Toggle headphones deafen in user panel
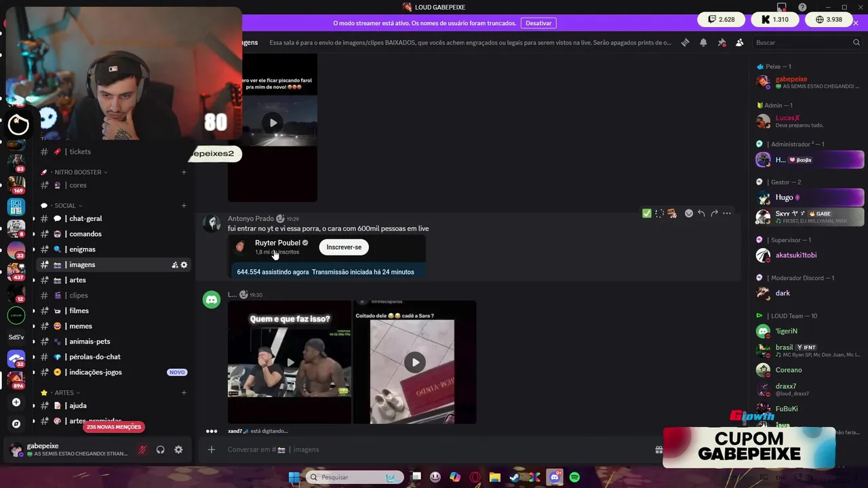The height and width of the screenshot is (488, 868). coord(161,449)
